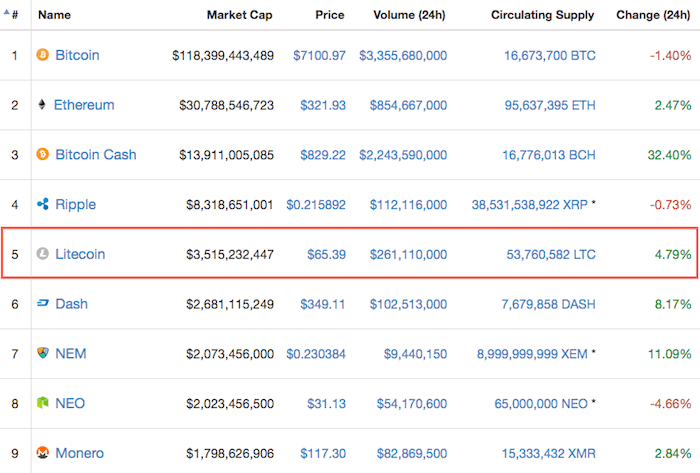The width and height of the screenshot is (700, 473).
Task: Click supply 38,531,538,922 XRP
Action: [x=529, y=204]
